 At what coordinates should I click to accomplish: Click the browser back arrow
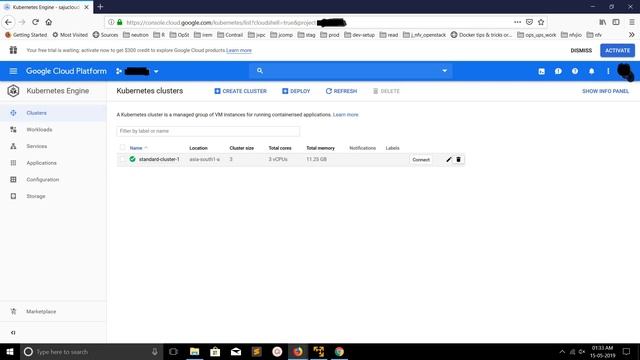coord(9,22)
